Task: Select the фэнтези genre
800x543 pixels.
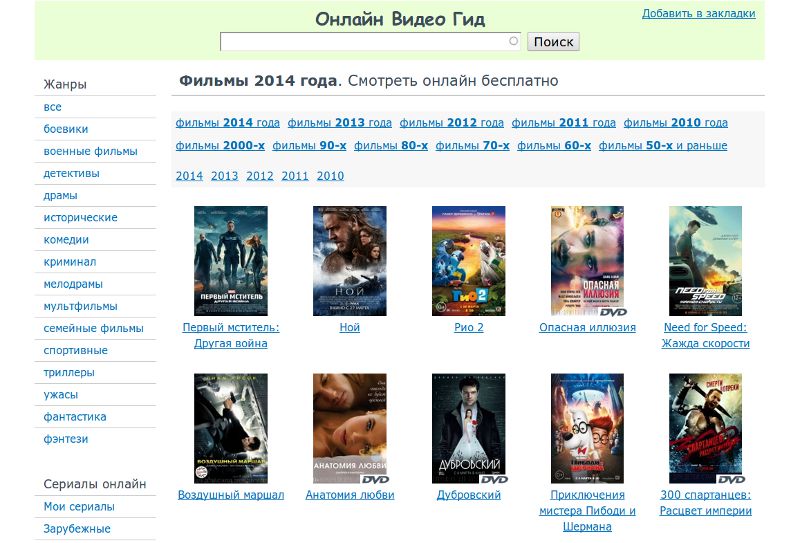Action: (x=66, y=439)
